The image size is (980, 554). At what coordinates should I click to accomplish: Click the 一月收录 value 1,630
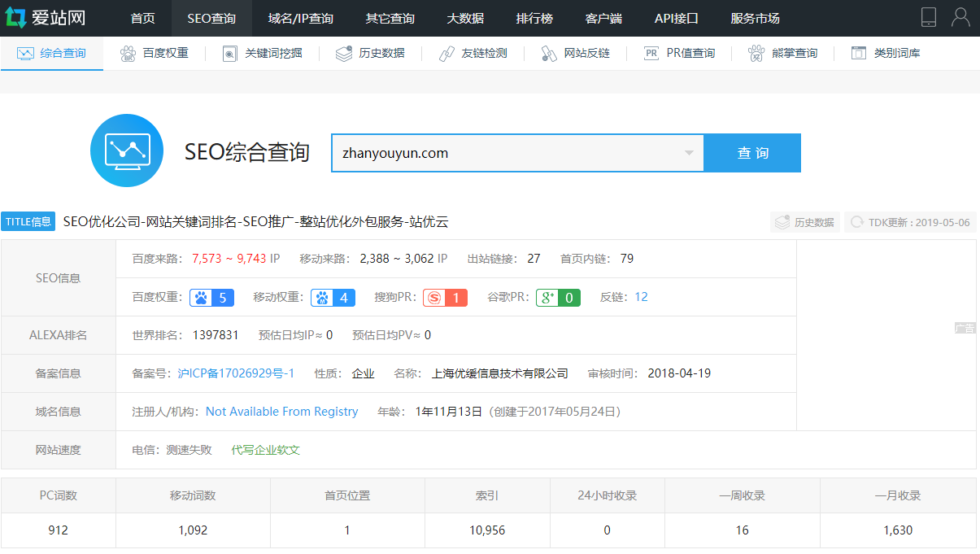tap(898, 530)
